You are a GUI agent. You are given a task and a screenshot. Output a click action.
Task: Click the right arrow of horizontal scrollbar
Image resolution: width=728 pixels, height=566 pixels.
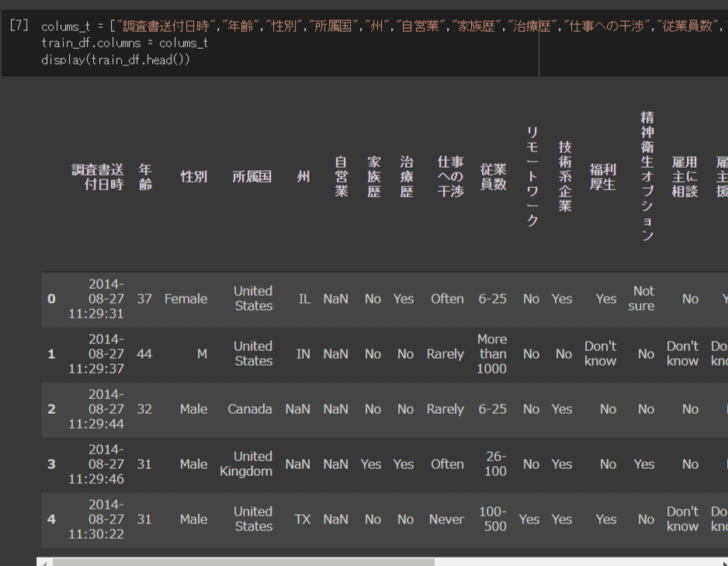pos(723,561)
